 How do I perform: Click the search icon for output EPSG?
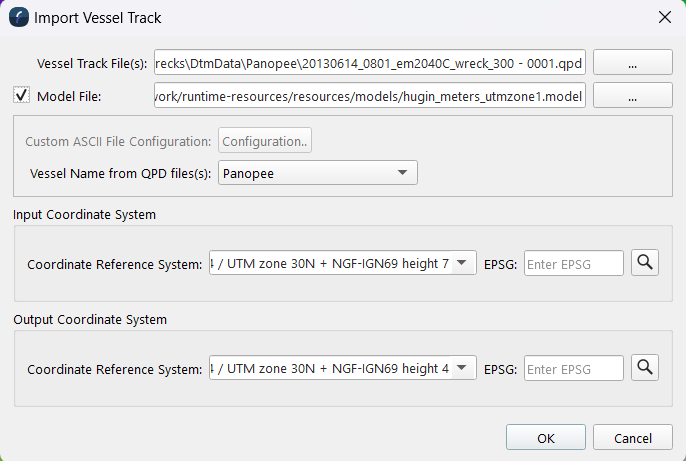647,369
